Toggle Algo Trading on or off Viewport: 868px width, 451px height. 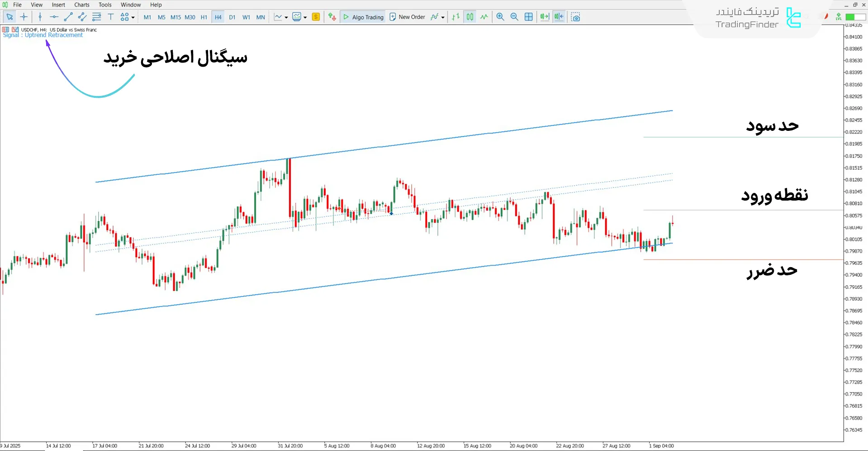point(363,17)
